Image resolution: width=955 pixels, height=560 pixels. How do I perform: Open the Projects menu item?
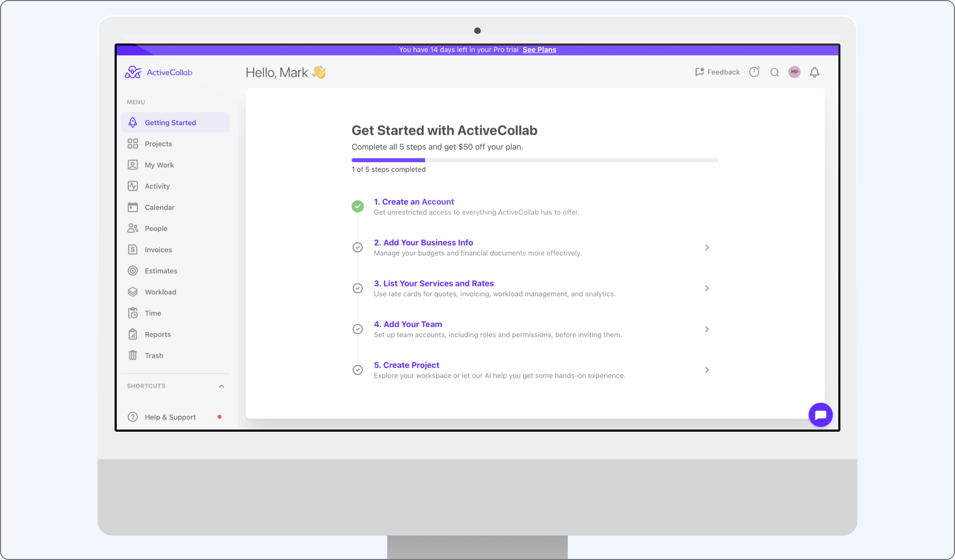(175, 144)
